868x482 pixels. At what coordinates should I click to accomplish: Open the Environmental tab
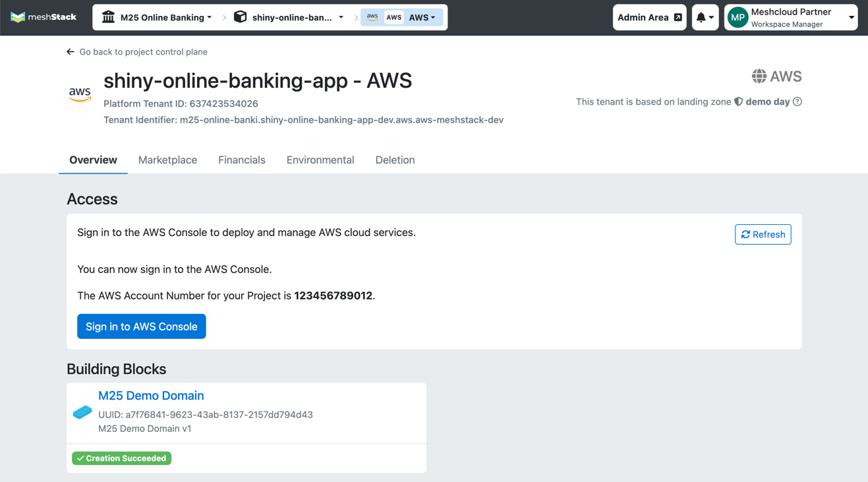(320, 160)
